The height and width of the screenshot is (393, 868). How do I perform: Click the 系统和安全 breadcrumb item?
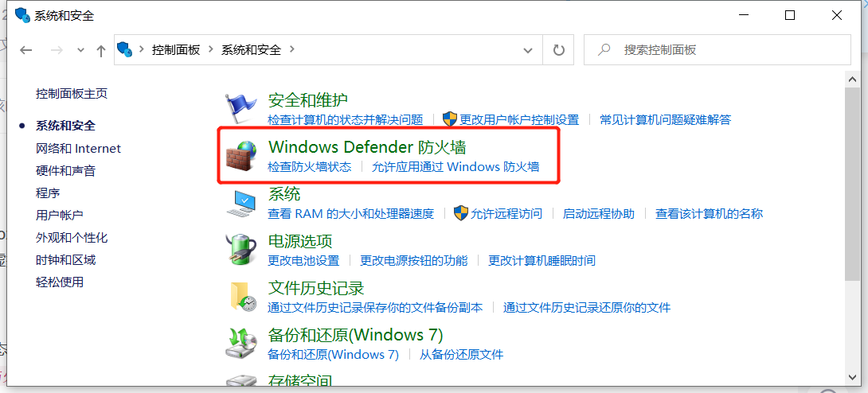252,50
